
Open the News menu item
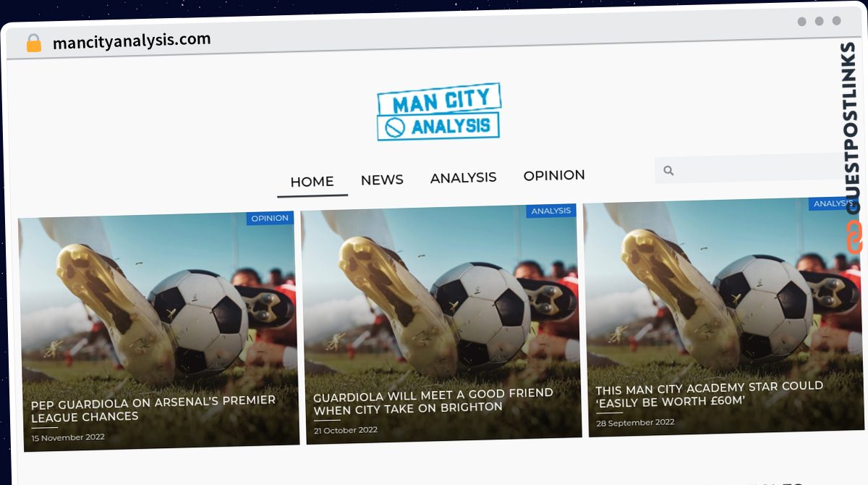[x=382, y=180]
